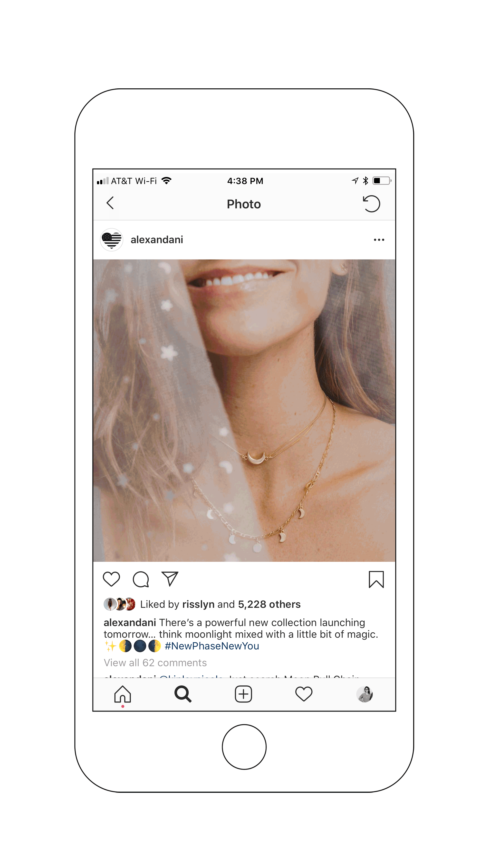Tap the refresh icon in header
489x868 pixels.
[x=371, y=204]
